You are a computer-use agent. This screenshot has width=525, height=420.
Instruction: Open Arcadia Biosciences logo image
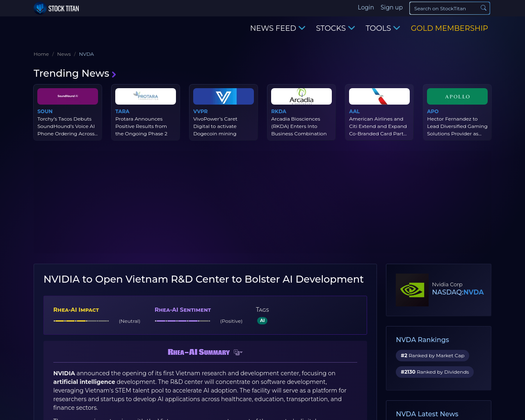click(x=301, y=96)
